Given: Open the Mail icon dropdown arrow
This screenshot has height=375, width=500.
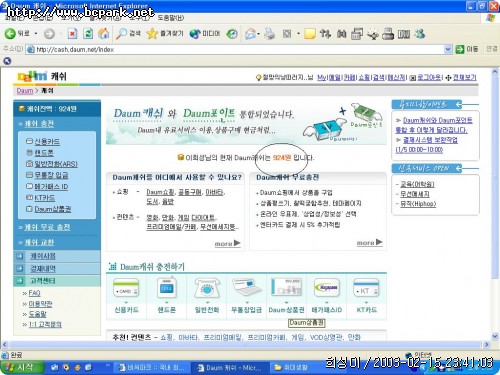Looking at the screenshot, I should click(258, 34).
